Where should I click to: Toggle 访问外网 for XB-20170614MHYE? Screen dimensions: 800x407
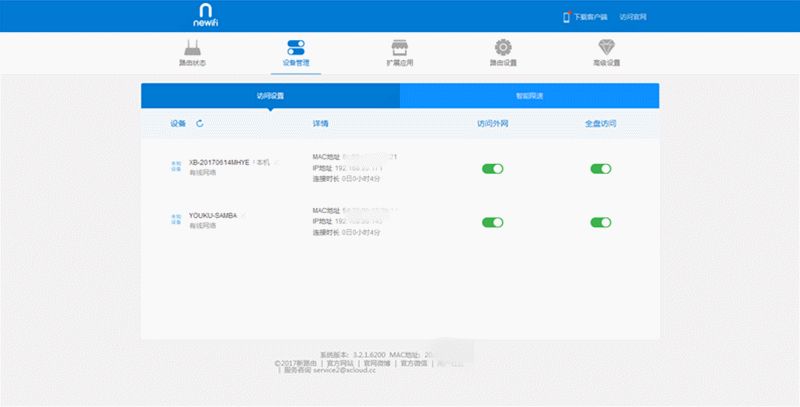tap(492, 169)
